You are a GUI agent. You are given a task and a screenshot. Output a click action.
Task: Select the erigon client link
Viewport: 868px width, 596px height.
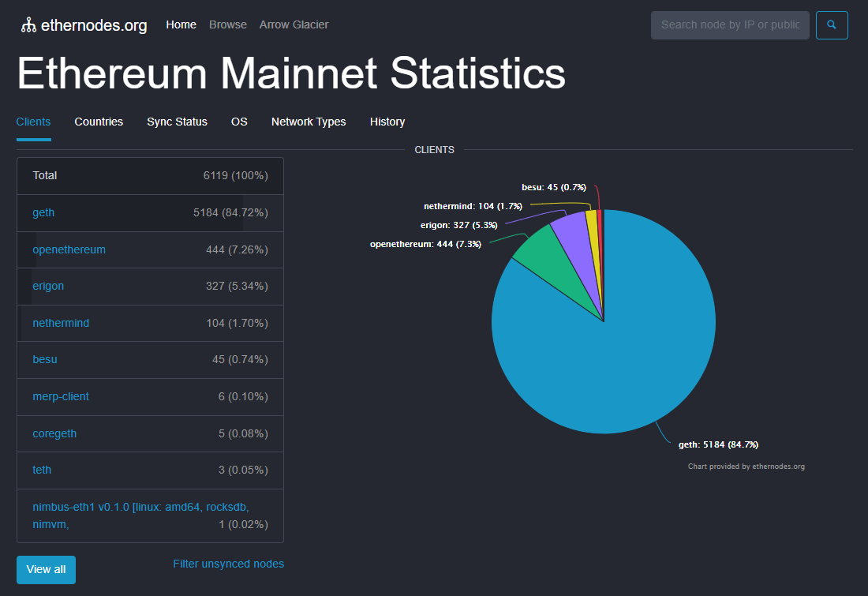pyautogui.click(x=48, y=286)
